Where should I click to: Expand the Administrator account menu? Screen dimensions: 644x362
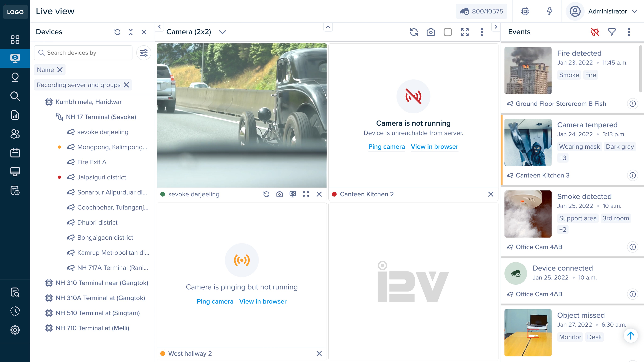[635, 11]
